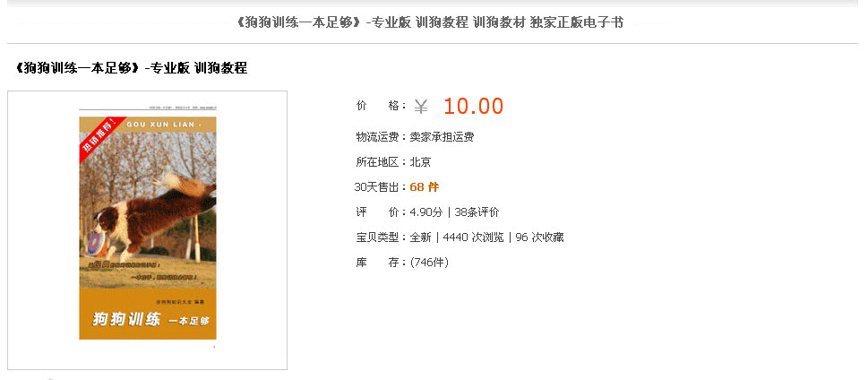Viewport: 868px width, 380px height.
Task: Click the 狗狗训练 title on book cover
Action: coord(127,320)
